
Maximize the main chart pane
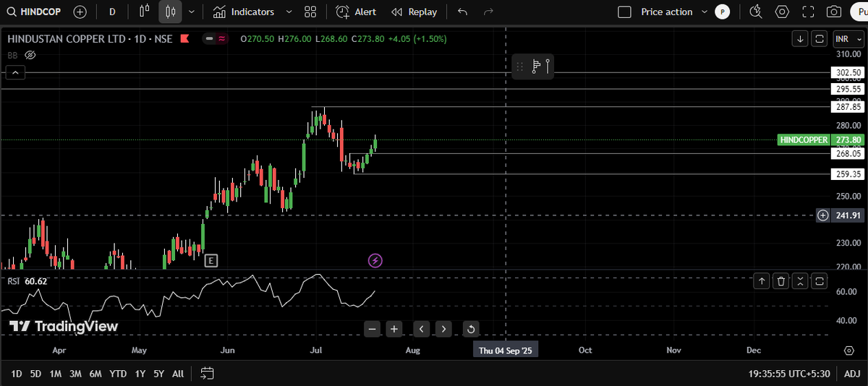[820, 38]
